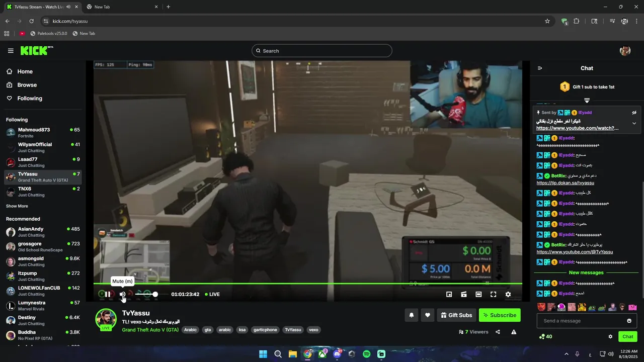Open the emoji picker in chat

pyautogui.click(x=629, y=321)
